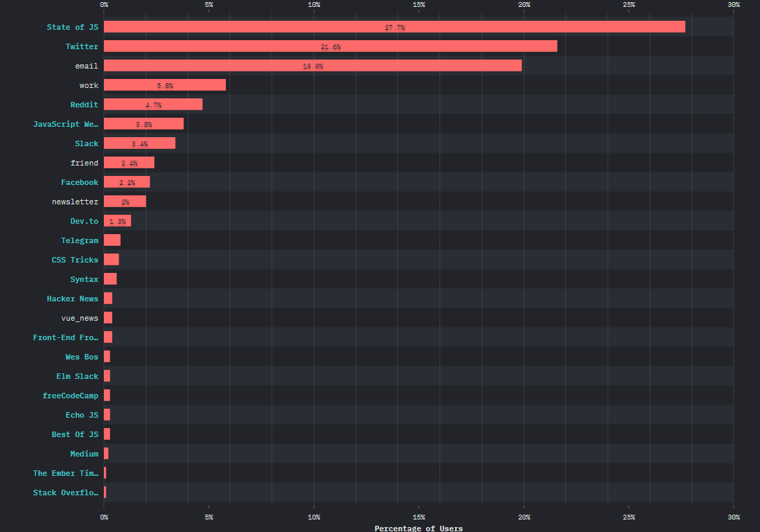
Task: Select the State of JS 27.7% bar
Action: pos(394,26)
